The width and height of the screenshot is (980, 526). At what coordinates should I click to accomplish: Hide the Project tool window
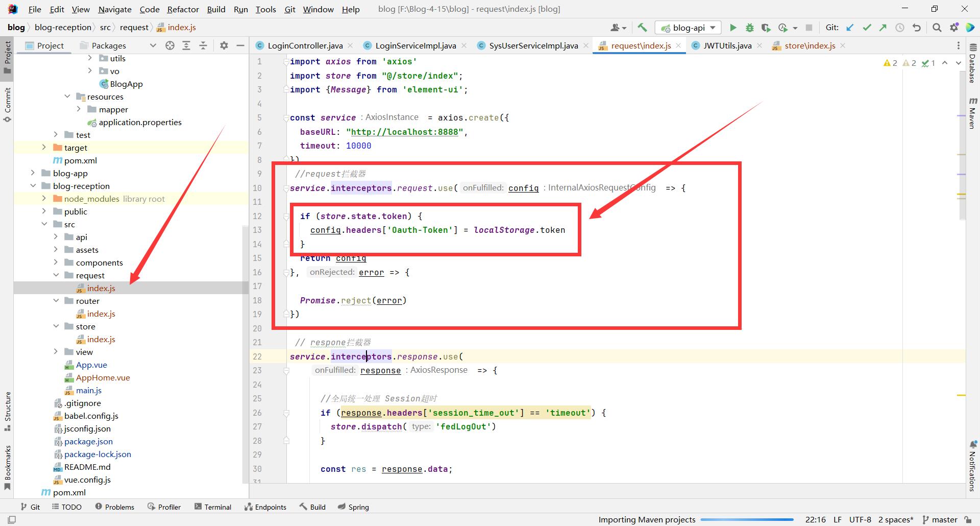(x=240, y=45)
